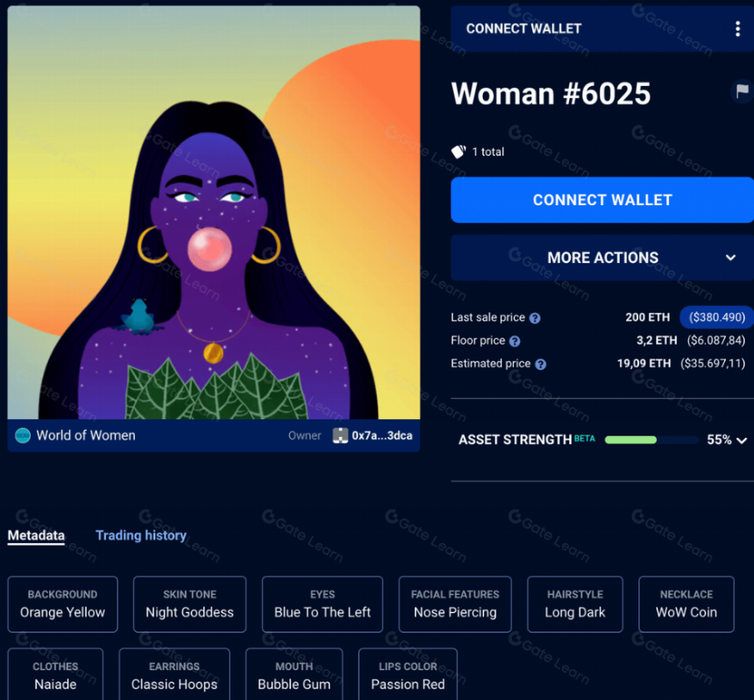
Task: Click the ASSET STRENGTH heading text
Action: [x=515, y=439]
